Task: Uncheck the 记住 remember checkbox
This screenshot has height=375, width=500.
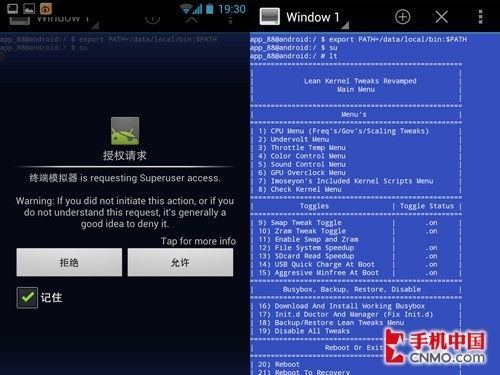Action: pyautogui.click(x=27, y=297)
